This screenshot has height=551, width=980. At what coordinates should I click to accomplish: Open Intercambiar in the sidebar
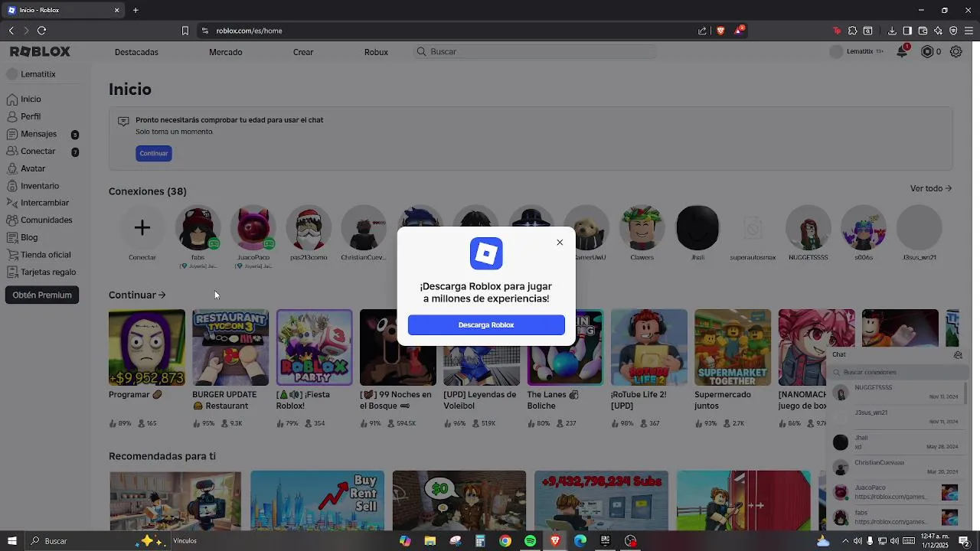point(44,203)
